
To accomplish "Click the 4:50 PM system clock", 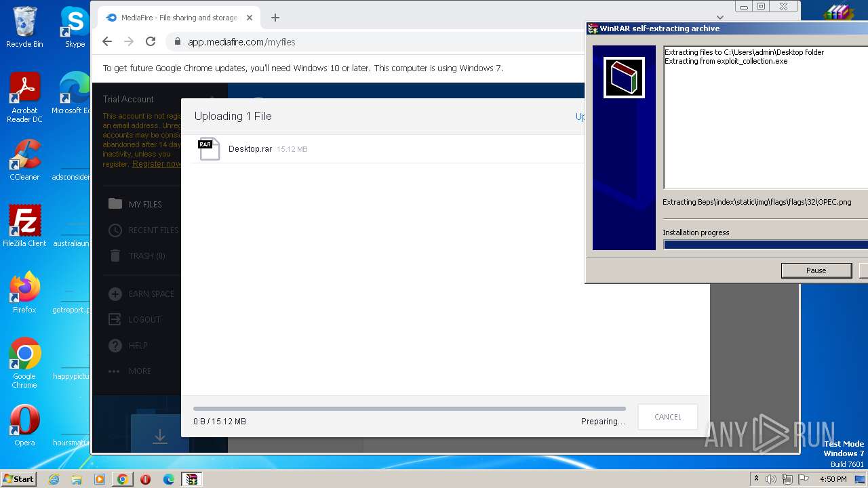I will click(x=833, y=479).
